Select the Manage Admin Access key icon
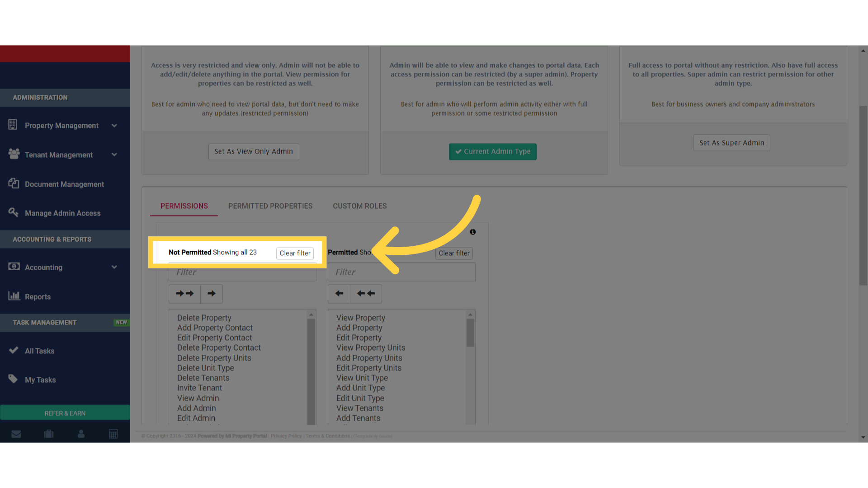The image size is (868, 488). (14, 212)
